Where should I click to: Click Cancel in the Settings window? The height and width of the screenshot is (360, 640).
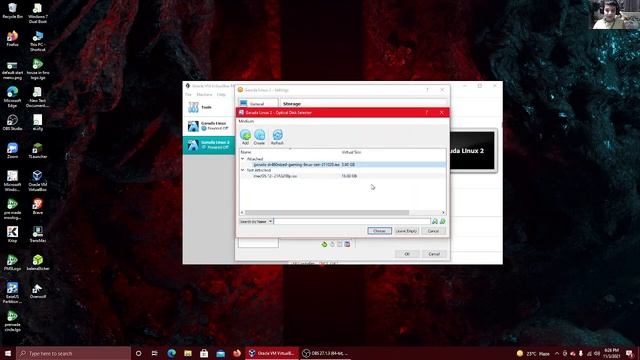[x=434, y=254]
